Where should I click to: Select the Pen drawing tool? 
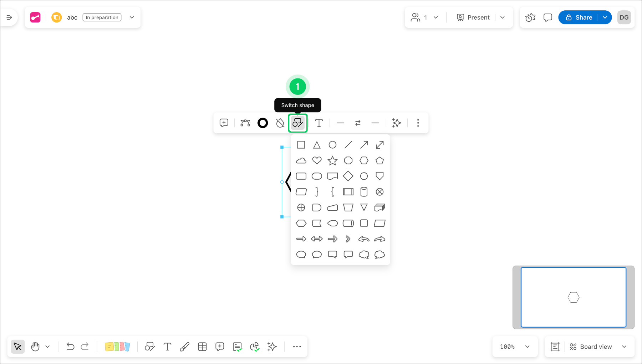(x=185, y=346)
